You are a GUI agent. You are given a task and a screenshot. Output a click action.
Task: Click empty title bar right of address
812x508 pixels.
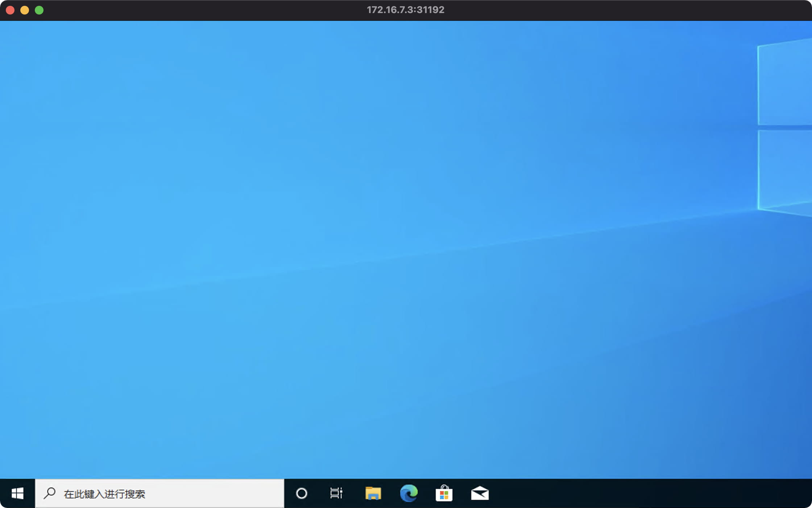coord(616,10)
